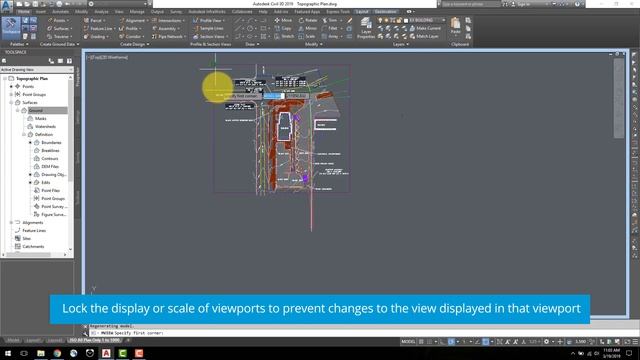Open Active Drawing View dropdown
Screen dimensions: 640x360
[37, 70]
